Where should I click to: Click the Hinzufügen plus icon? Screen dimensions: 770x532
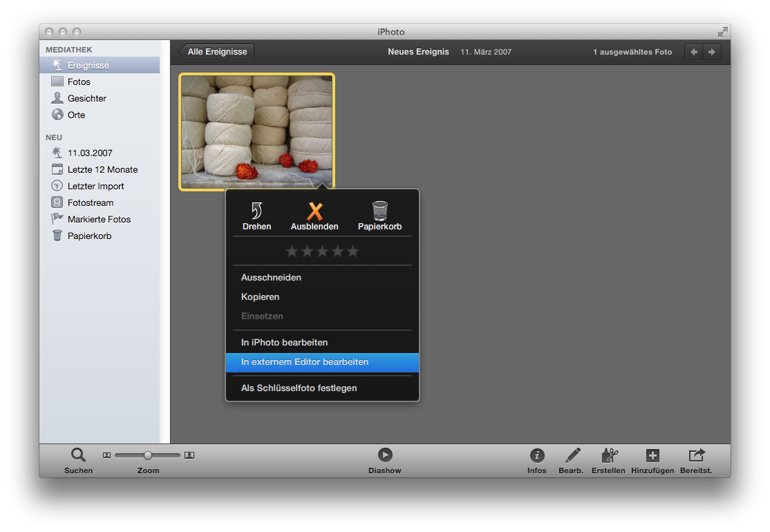(x=652, y=455)
